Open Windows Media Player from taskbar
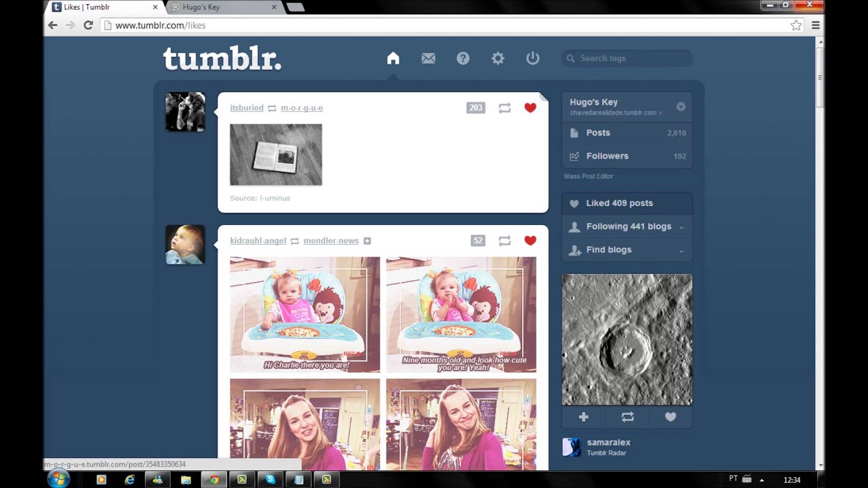This screenshot has height=488, width=868. 102,479
